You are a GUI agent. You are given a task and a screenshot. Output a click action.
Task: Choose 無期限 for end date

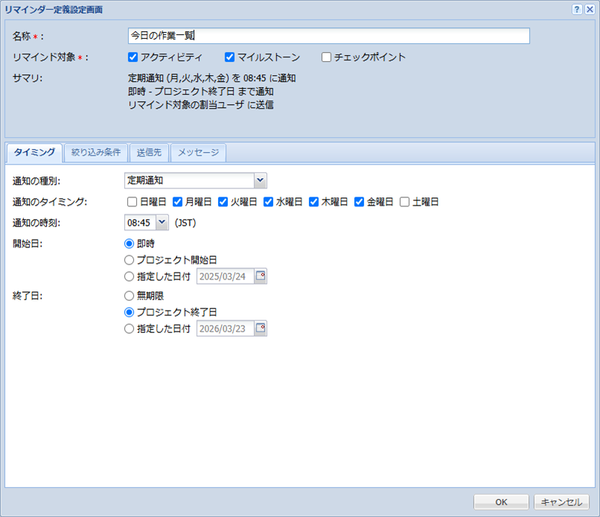pyautogui.click(x=129, y=295)
